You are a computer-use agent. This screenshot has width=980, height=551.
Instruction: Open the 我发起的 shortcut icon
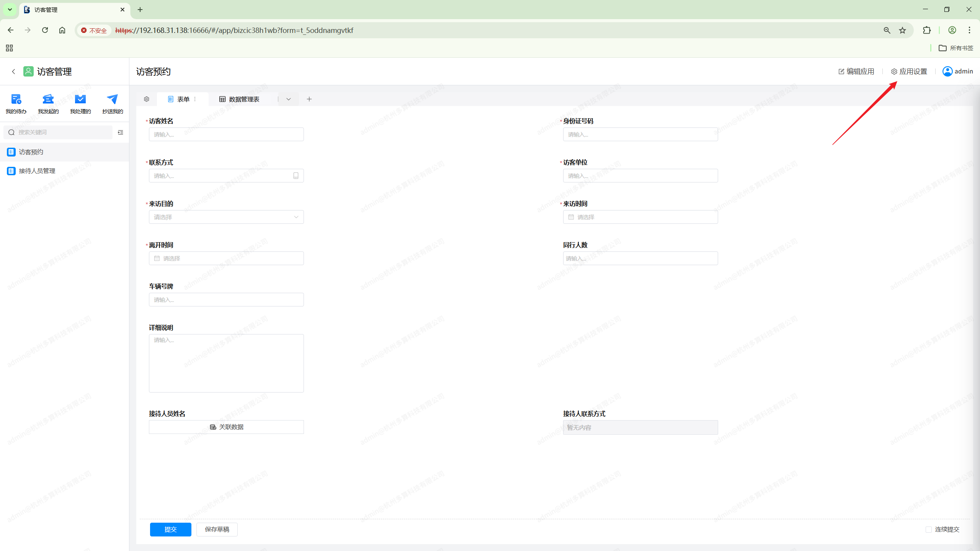click(x=48, y=100)
